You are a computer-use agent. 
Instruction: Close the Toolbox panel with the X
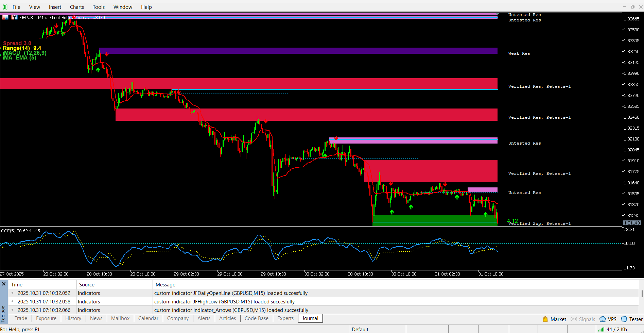click(4, 284)
